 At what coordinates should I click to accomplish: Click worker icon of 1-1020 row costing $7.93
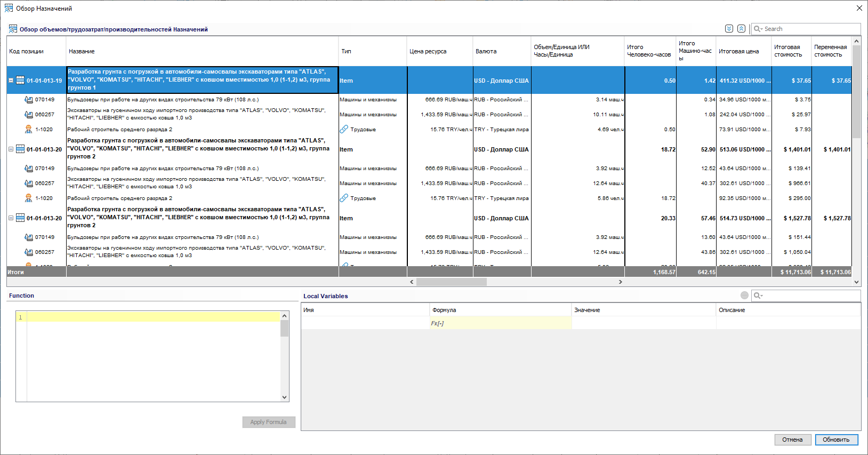(x=29, y=130)
